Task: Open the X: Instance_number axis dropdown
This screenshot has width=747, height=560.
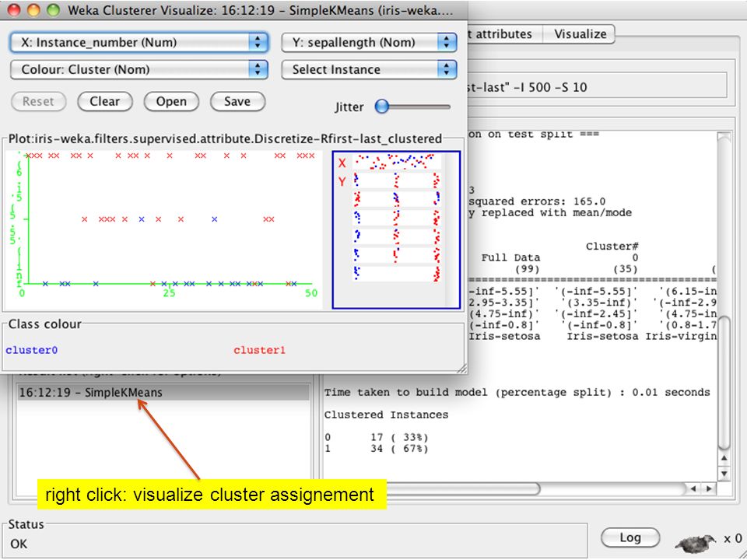Action: click(x=139, y=42)
